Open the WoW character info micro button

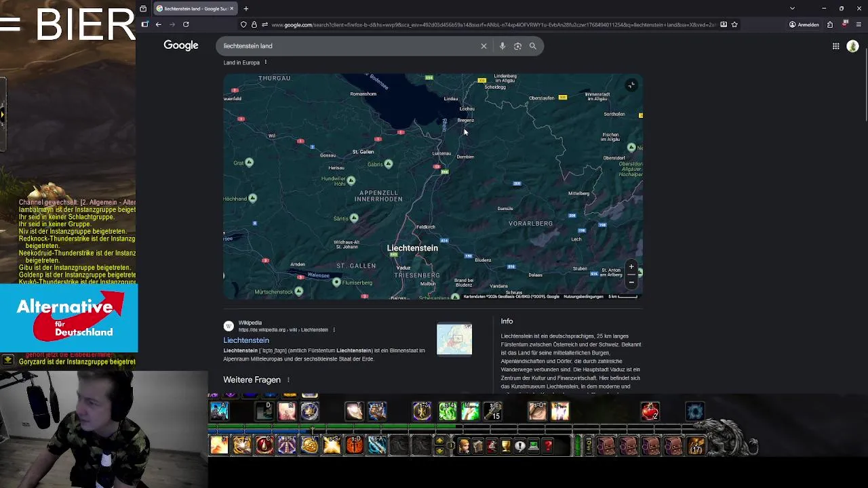coord(464,445)
